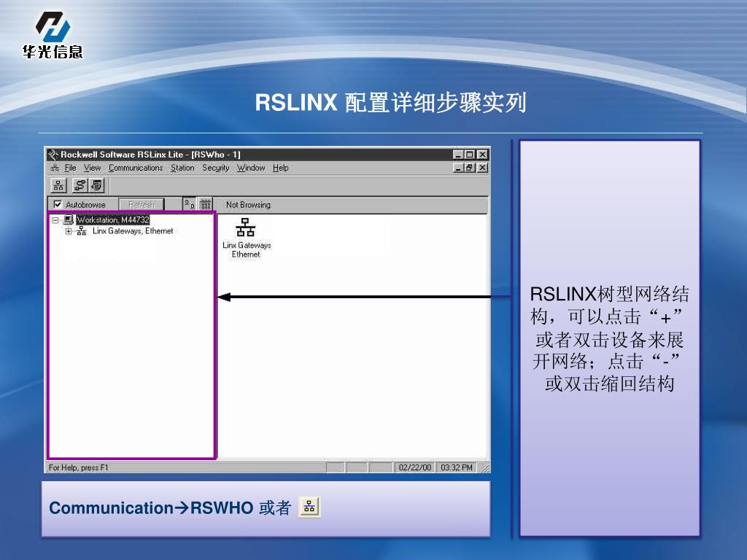Switch to large icons view

(x=189, y=204)
